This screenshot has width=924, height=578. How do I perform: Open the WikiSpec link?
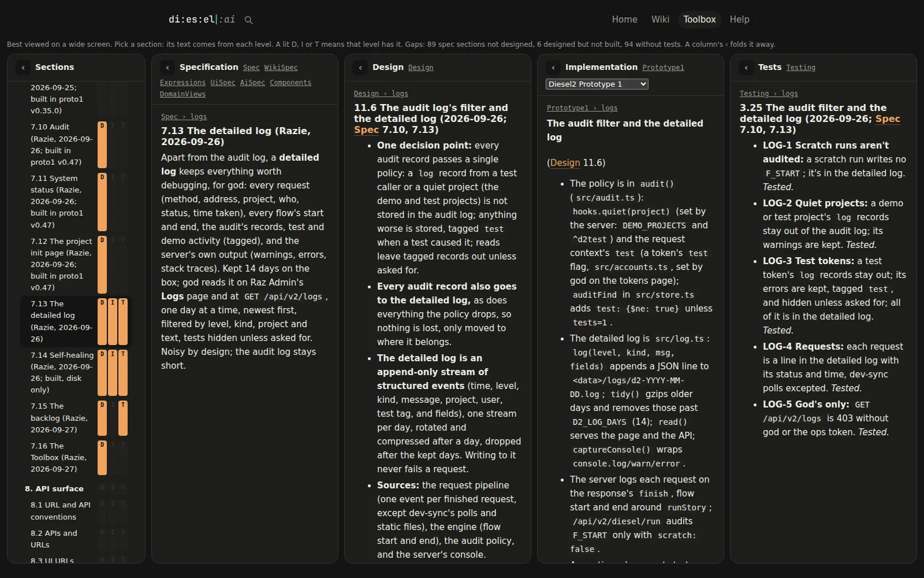click(x=281, y=68)
